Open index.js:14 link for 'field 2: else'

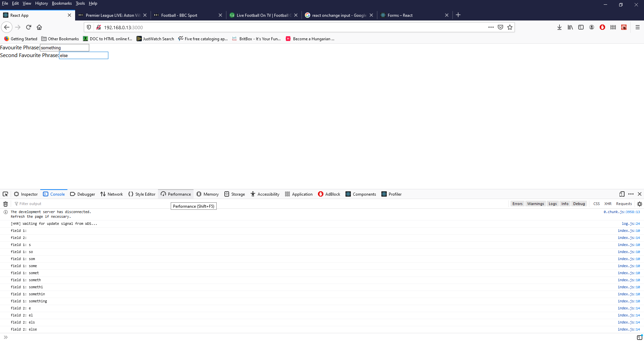629,329
